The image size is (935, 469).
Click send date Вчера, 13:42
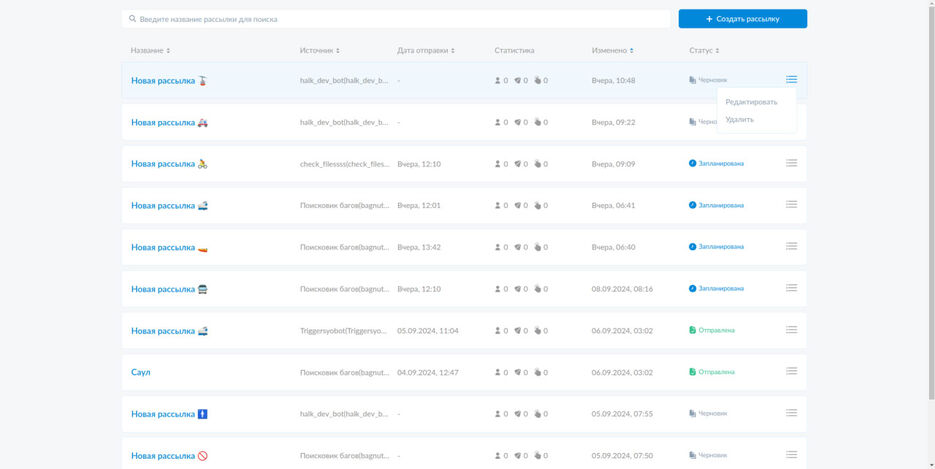[419, 247]
